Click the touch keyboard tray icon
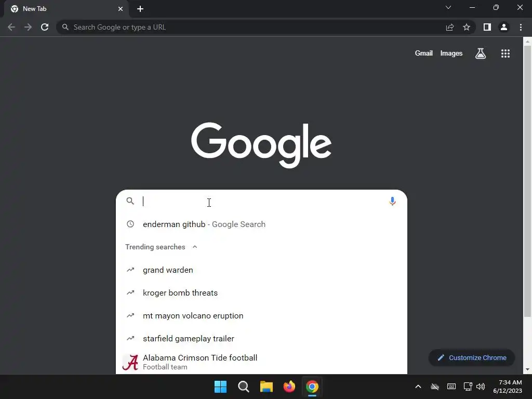Viewport: 532px width, 399px height. (451, 387)
